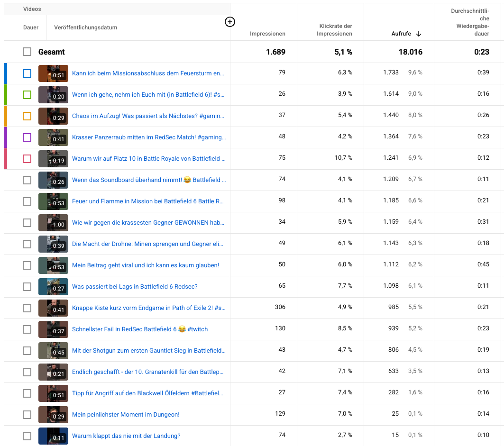The width and height of the screenshot is (504, 446).
Task: Check the checkbox for Mein Beitrag geht viral
Action: click(x=27, y=265)
